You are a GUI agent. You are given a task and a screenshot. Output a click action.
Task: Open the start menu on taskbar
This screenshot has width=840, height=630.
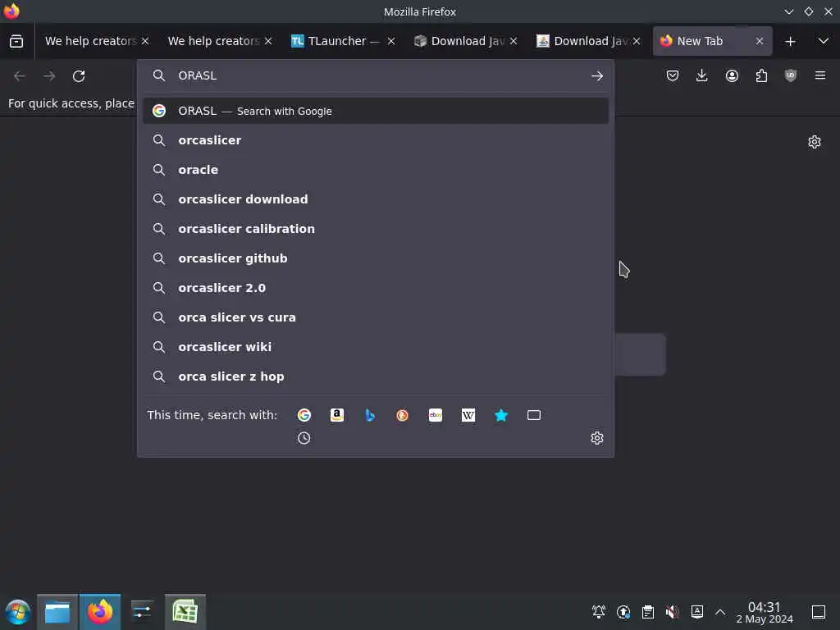[x=17, y=612]
